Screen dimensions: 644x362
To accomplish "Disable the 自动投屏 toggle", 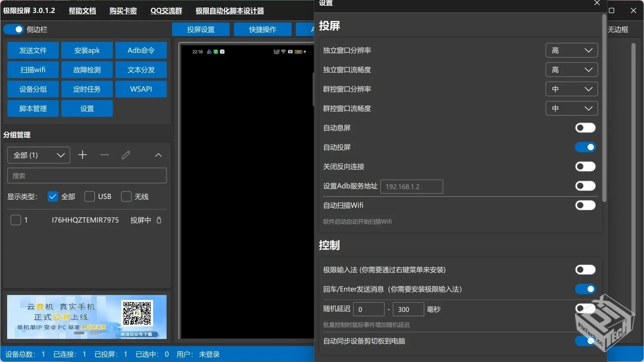I will 585,147.
